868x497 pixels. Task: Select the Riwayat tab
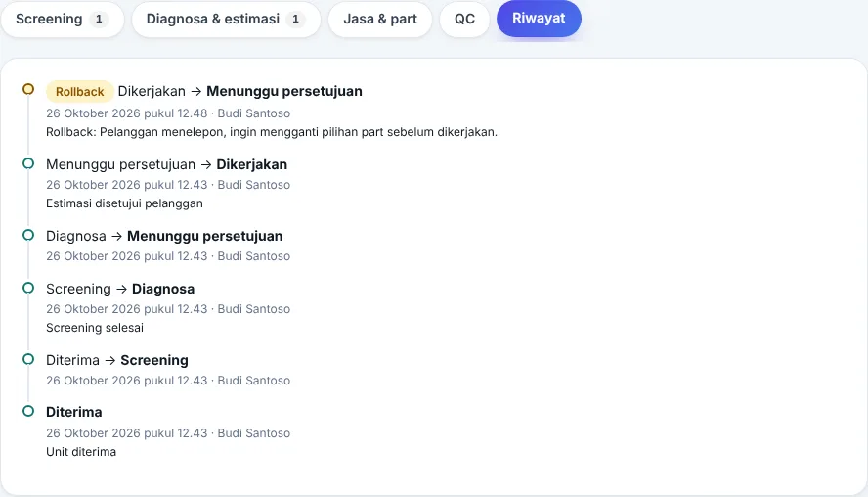tap(539, 19)
